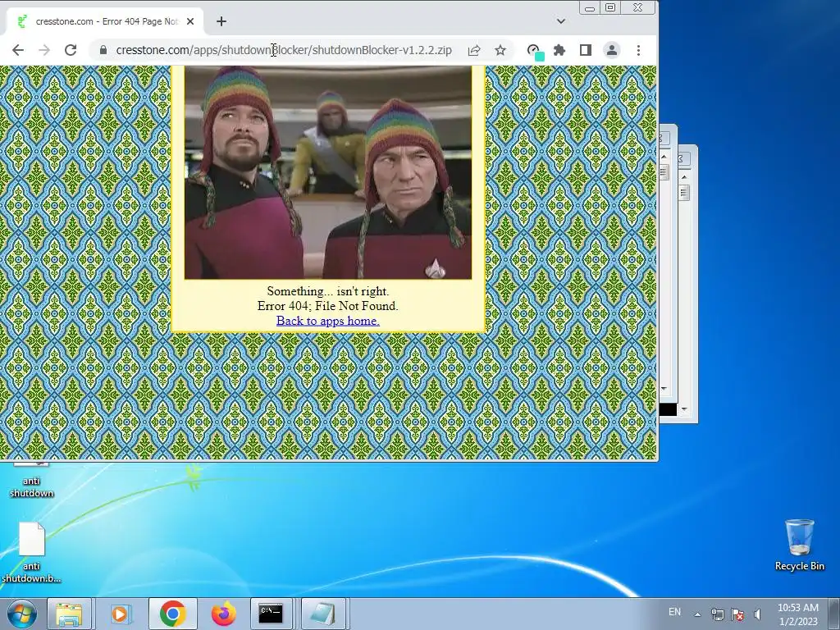Show hidden system tray icons
This screenshot has width=840, height=630.
click(x=697, y=614)
